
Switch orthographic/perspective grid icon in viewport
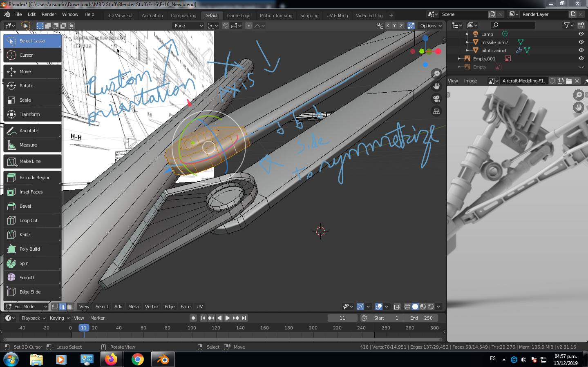[436, 111]
